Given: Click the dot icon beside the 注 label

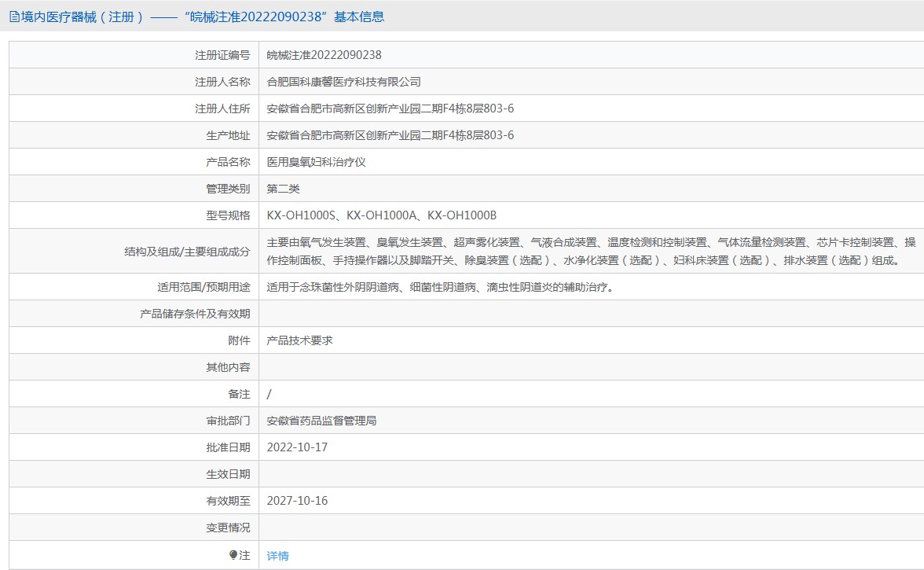Looking at the screenshot, I should pyautogui.click(x=233, y=555).
